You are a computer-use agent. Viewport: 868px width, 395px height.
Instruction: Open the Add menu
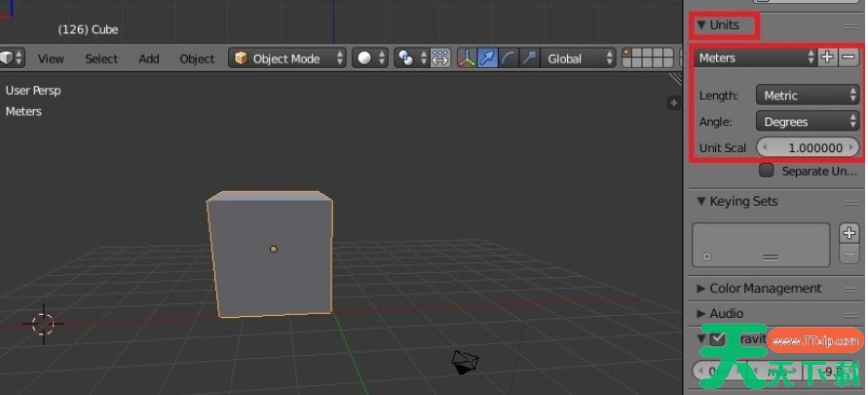pos(149,59)
